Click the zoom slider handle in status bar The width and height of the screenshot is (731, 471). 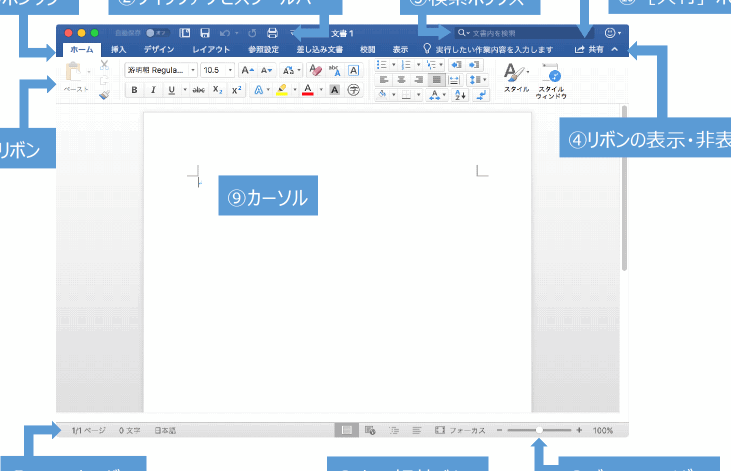539,430
